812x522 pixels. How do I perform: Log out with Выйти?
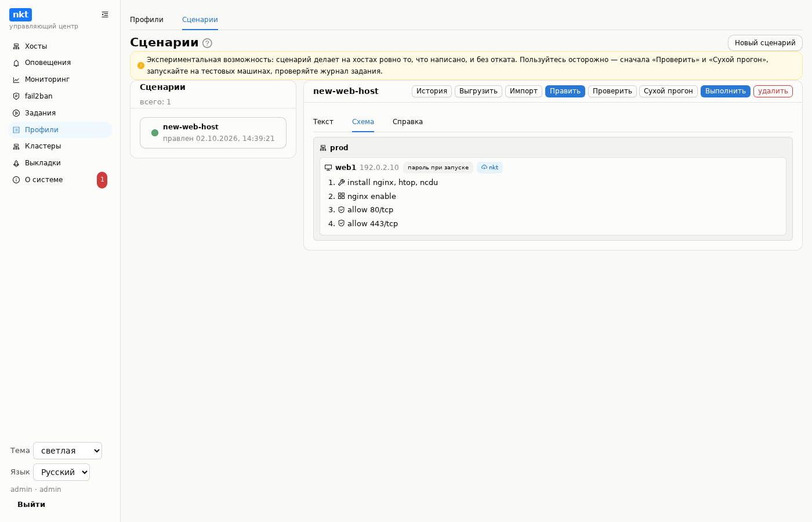point(31,505)
